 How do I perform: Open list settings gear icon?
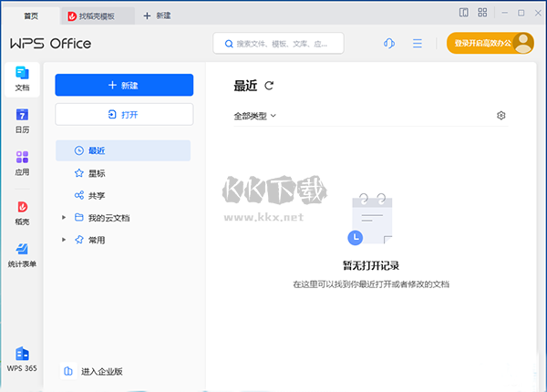pyautogui.click(x=501, y=116)
